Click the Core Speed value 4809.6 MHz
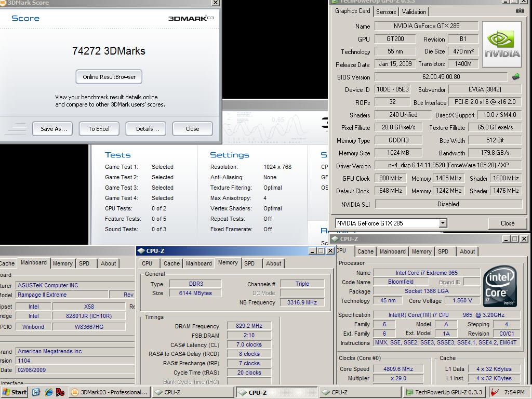This screenshot has width=532, height=399. tap(398, 369)
